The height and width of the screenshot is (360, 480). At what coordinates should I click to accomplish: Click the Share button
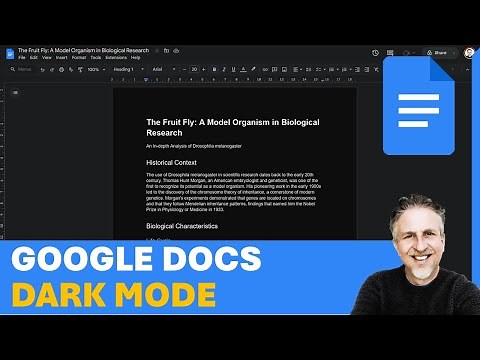tap(437, 53)
